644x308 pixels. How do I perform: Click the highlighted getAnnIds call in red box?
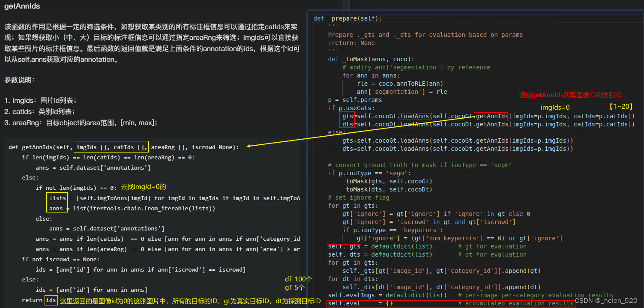pyautogui.click(x=491, y=116)
